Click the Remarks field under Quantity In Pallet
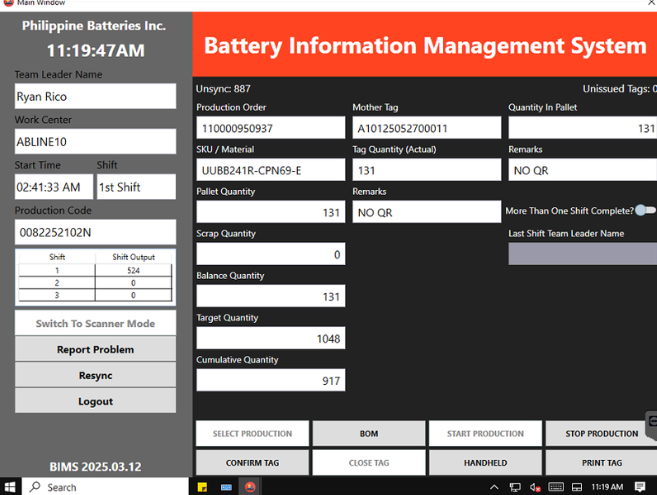The height and width of the screenshot is (495, 657). point(583,170)
